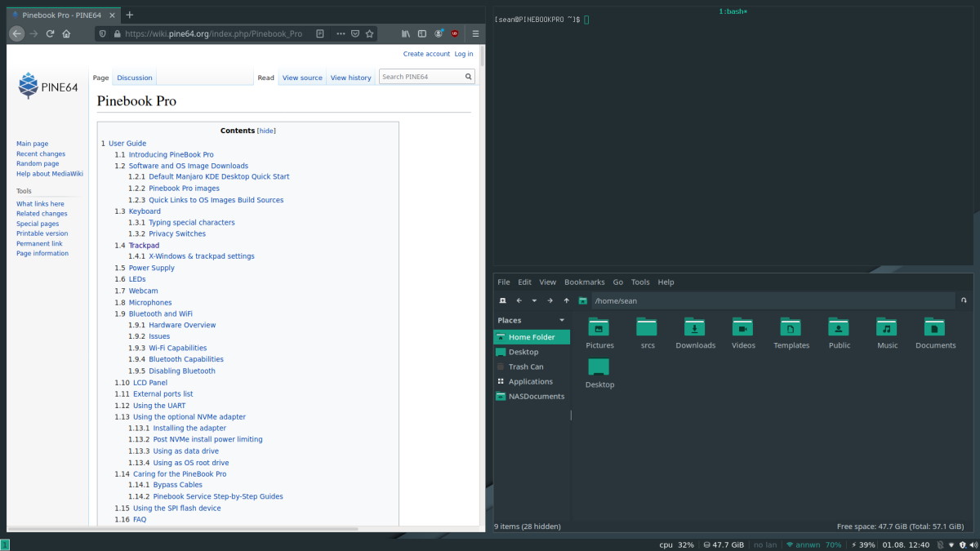Open 'Using the UART' contents link
Image resolution: width=980 pixels, height=551 pixels.
pyautogui.click(x=159, y=406)
